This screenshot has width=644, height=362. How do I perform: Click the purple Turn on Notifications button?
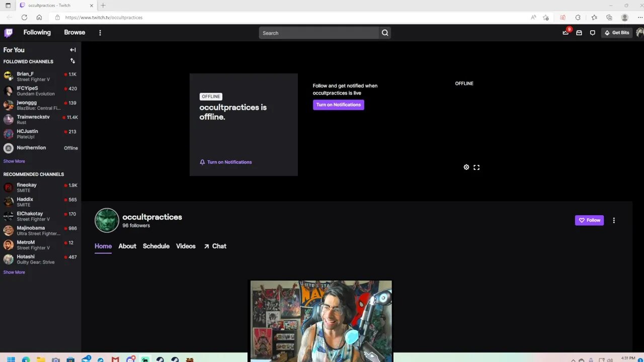click(339, 105)
